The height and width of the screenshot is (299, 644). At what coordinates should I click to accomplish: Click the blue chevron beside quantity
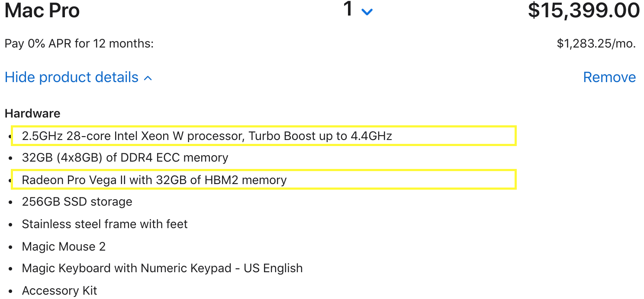(x=367, y=12)
